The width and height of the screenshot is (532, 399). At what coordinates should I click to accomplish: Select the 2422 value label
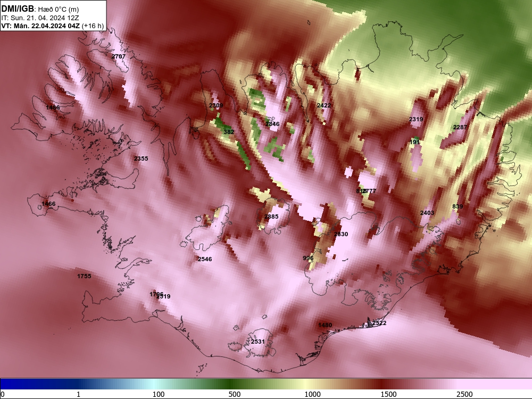323,105
